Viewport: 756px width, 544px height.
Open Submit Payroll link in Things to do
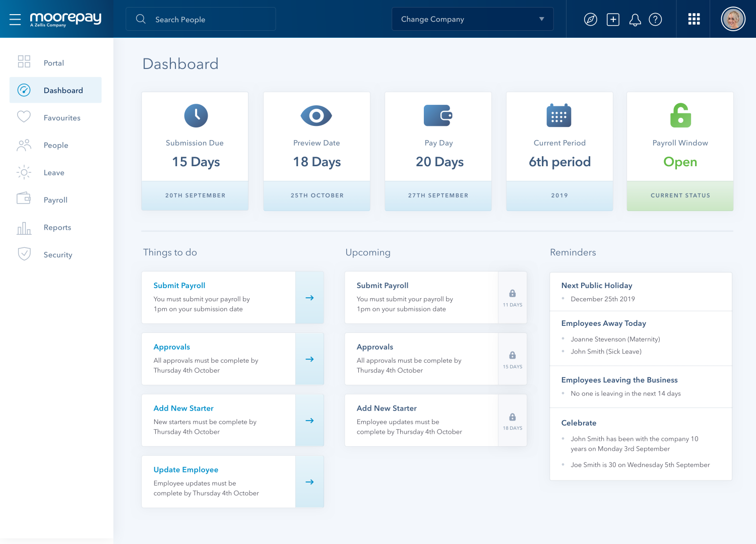[x=179, y=286]
